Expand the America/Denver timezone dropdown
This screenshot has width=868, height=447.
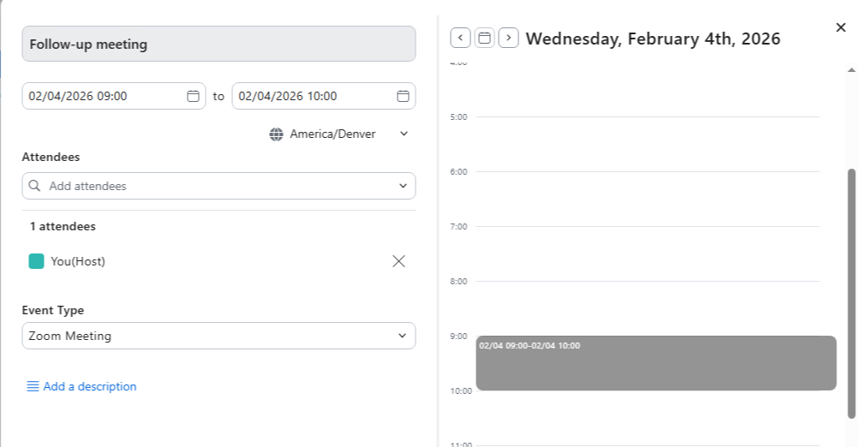(x=404, y=134)
